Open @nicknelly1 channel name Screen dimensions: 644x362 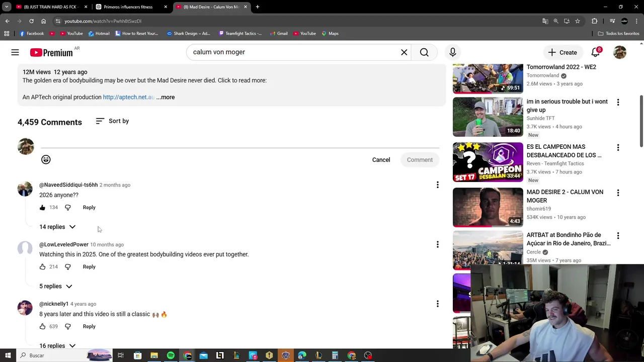(54, 304)
